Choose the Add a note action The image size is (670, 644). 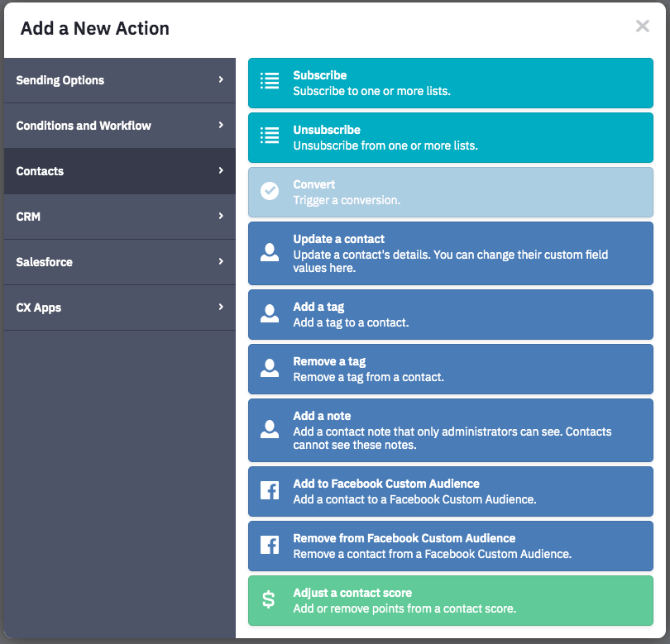tap(450, 430)
